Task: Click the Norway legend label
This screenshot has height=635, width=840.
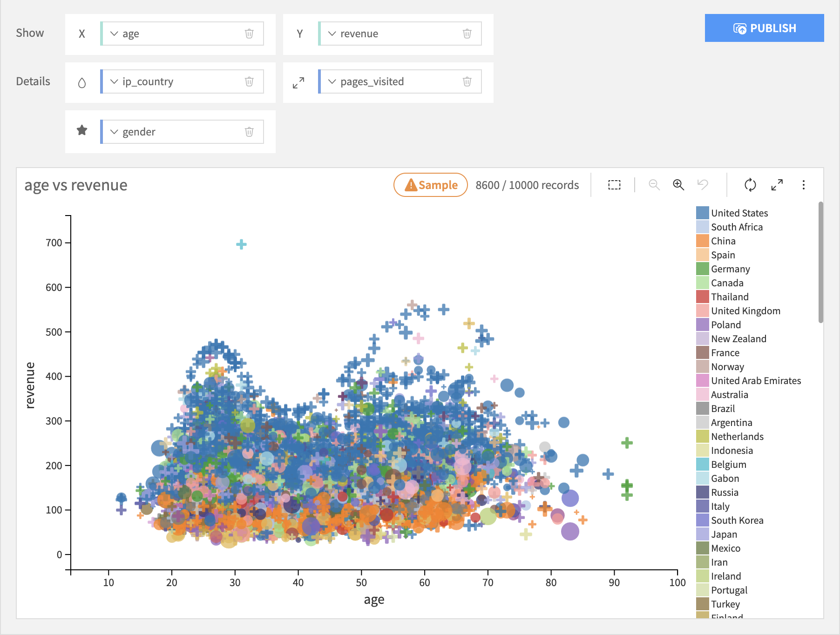Action: (727, 367)
